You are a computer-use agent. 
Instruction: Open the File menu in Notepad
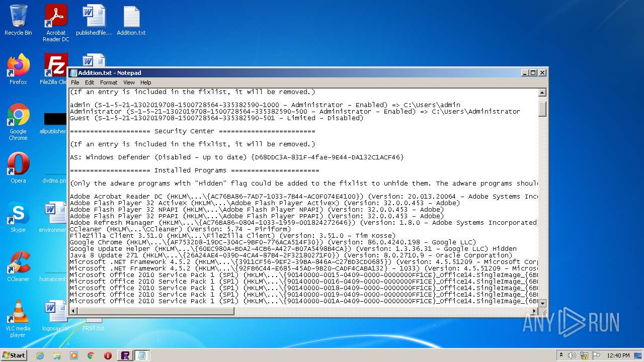[75, 82]
